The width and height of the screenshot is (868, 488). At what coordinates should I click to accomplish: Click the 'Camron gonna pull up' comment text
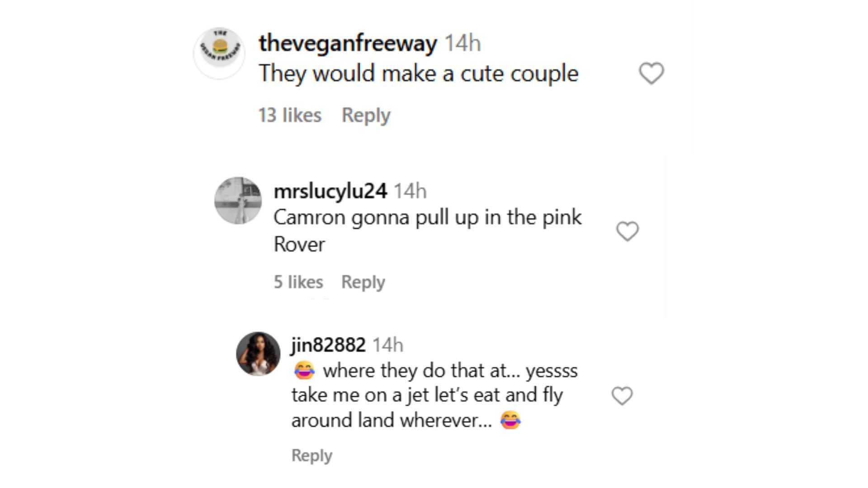coord(428,231)
